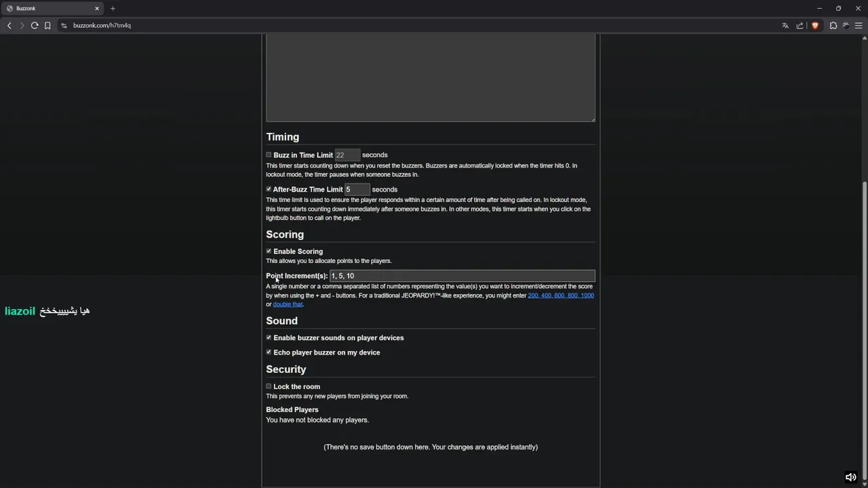Minimize the browser window

819,8
